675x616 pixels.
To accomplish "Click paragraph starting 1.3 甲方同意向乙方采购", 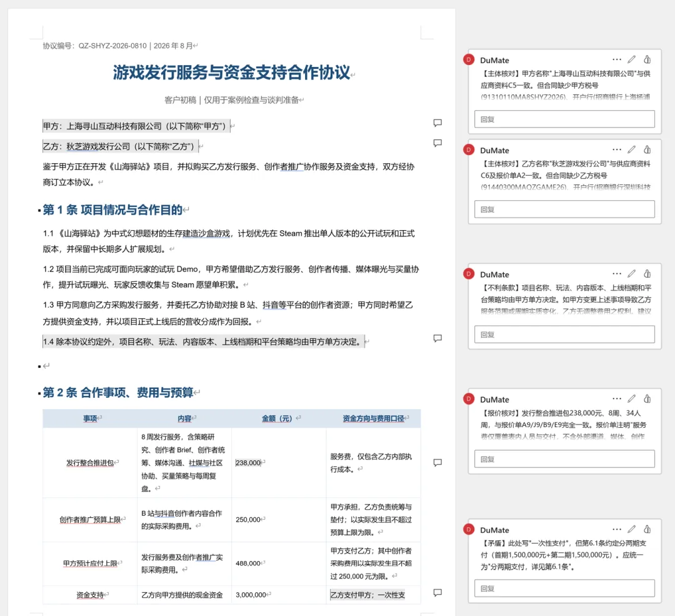I will pyautogui.click(x=227, y=313).
